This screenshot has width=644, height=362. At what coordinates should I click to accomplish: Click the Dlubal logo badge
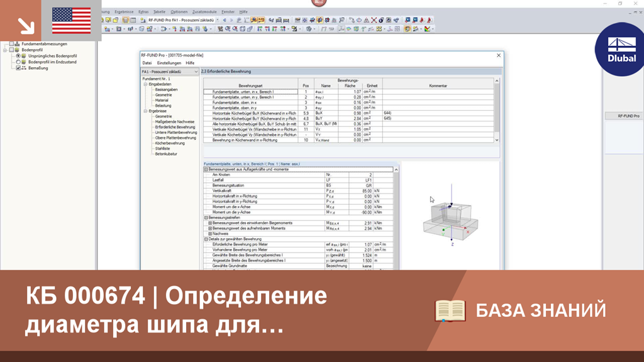tap(621, 49)
